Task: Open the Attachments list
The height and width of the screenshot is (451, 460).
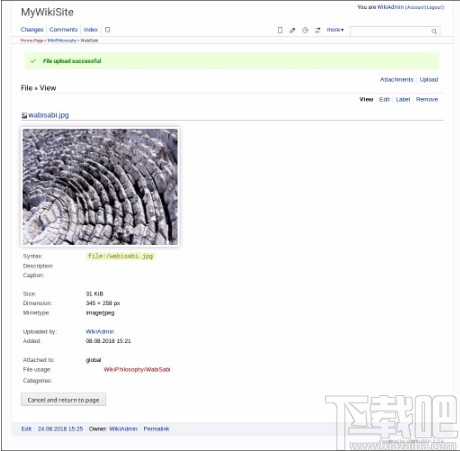Action: [397, 79]
